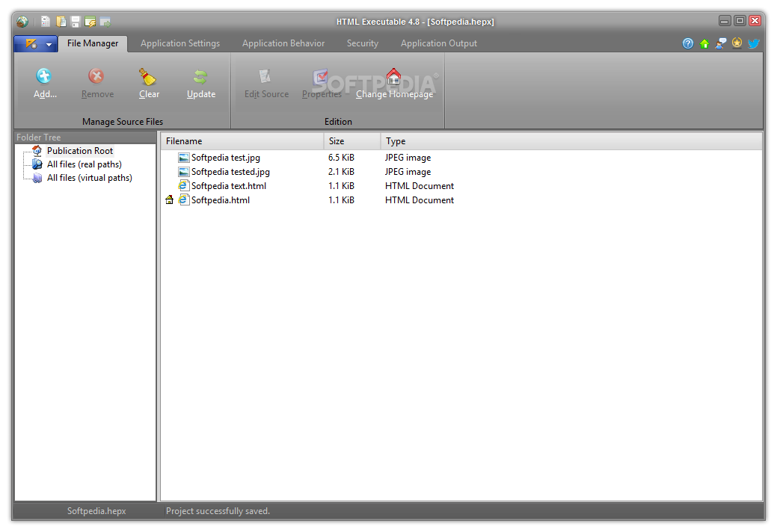The image size is (777, 532).
Task: Open the Application Output tab
Action: click(x=438, y=43)
